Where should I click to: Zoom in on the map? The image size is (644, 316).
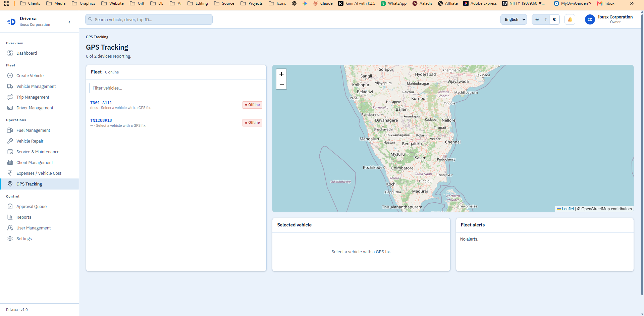pyautogui.click(x=281, y=74)
